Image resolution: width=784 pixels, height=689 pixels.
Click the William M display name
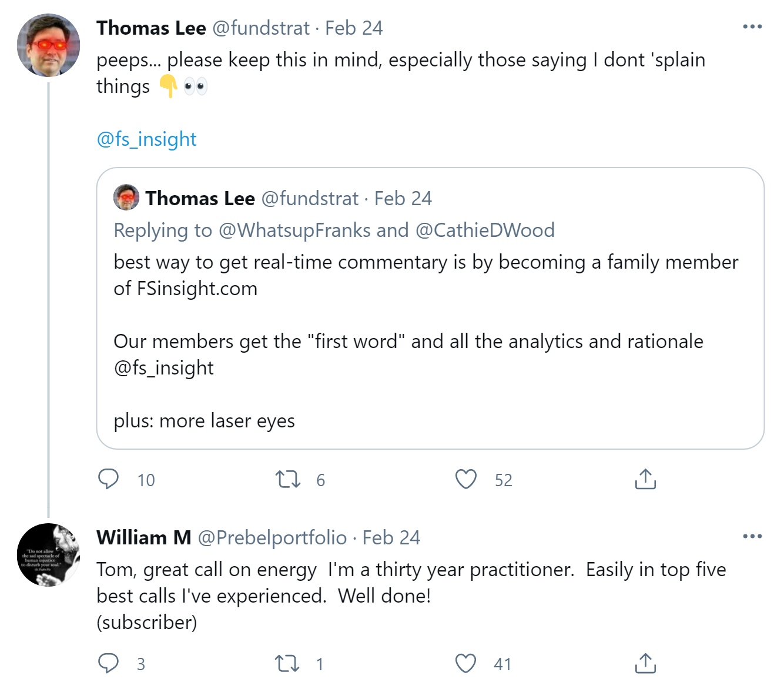click(x=144, y=538)
